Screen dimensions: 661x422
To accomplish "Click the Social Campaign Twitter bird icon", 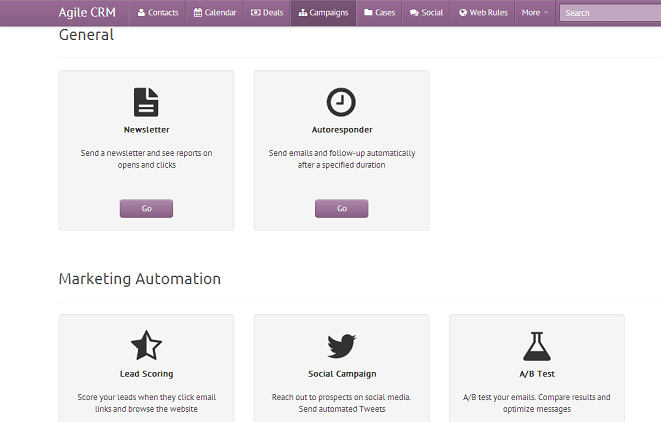I will point(341,346).
